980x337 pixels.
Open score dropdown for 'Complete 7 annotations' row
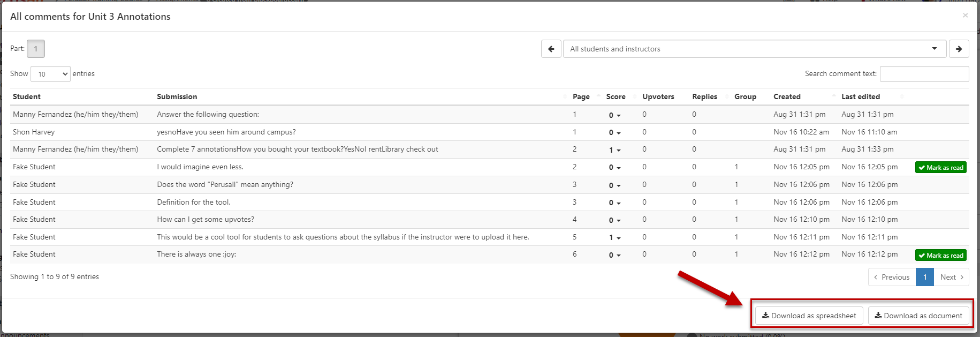point(614,150)
